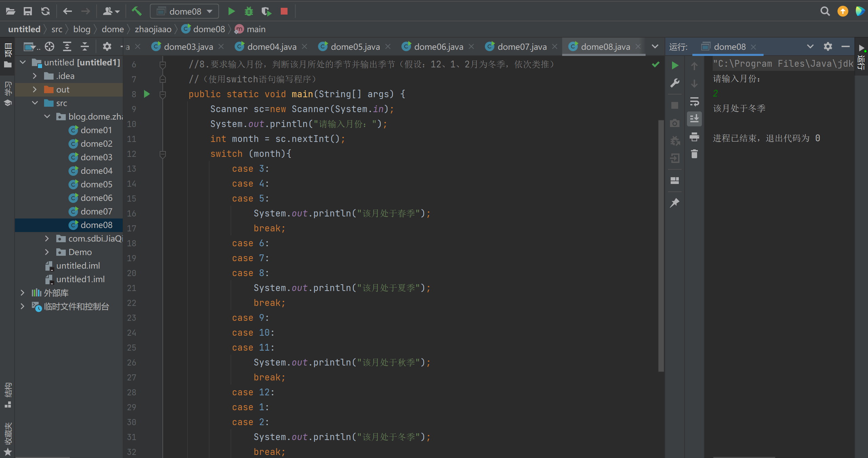Open the dome08 run configuration dropdown

(x=185, y=12)
